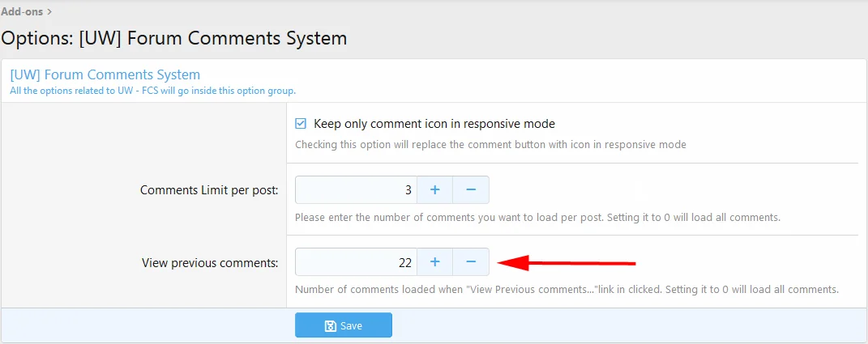Click the hint text beneath responsive mode checkbox
The height and width of the screenshot is (344, 868).
coord(490,145)
